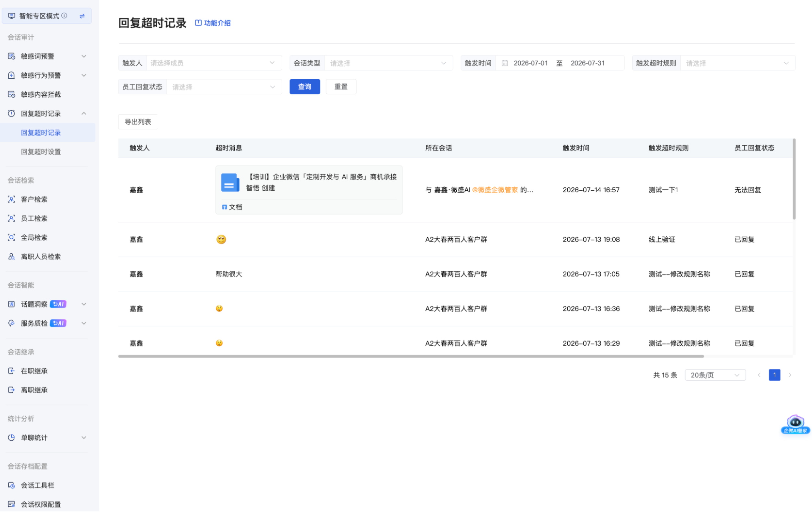Expand the 话题洞察 menu chevron

tap(84, 305)
